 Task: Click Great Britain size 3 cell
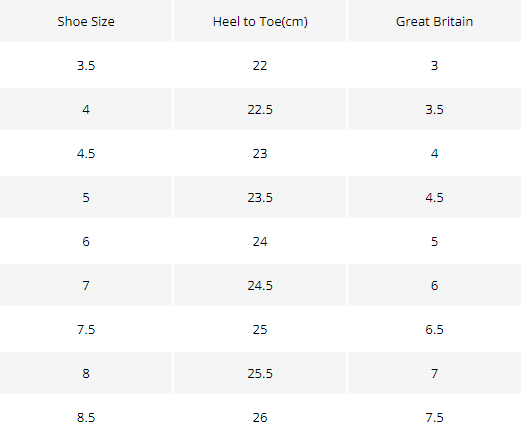click(434, 65)
